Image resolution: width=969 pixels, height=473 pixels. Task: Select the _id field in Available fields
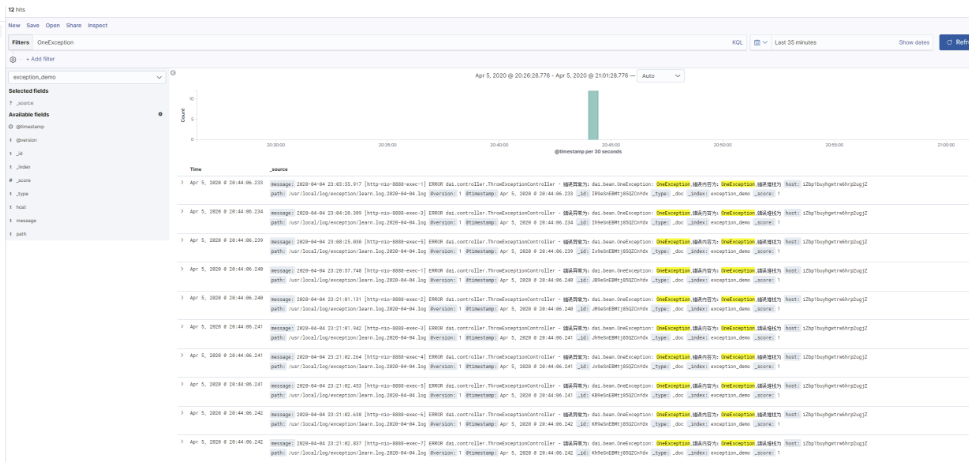20,153
